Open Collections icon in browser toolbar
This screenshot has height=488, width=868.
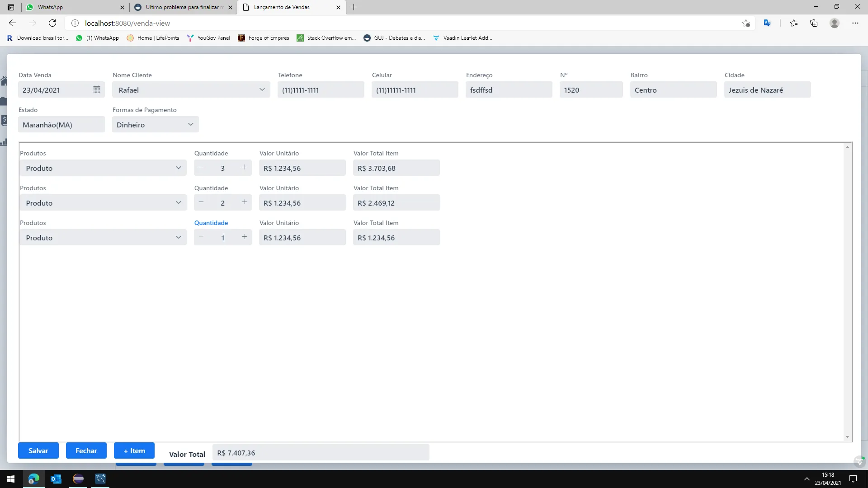coord(814,23)
